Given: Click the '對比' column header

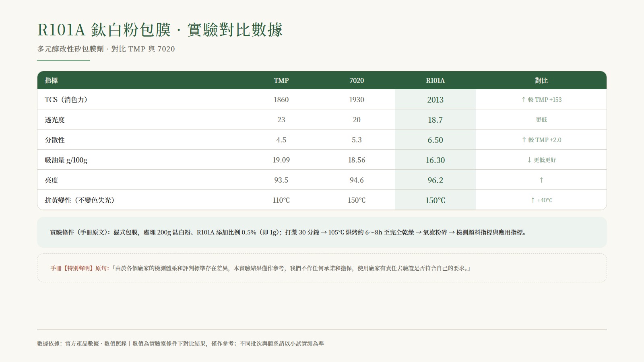Looking at the screenshot, I should (541, 80).
